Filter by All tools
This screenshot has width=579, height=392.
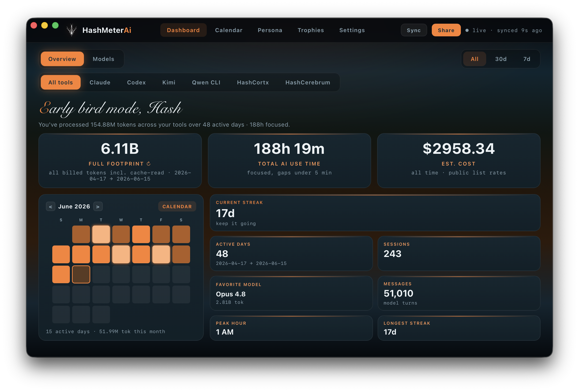click(60, 82)
